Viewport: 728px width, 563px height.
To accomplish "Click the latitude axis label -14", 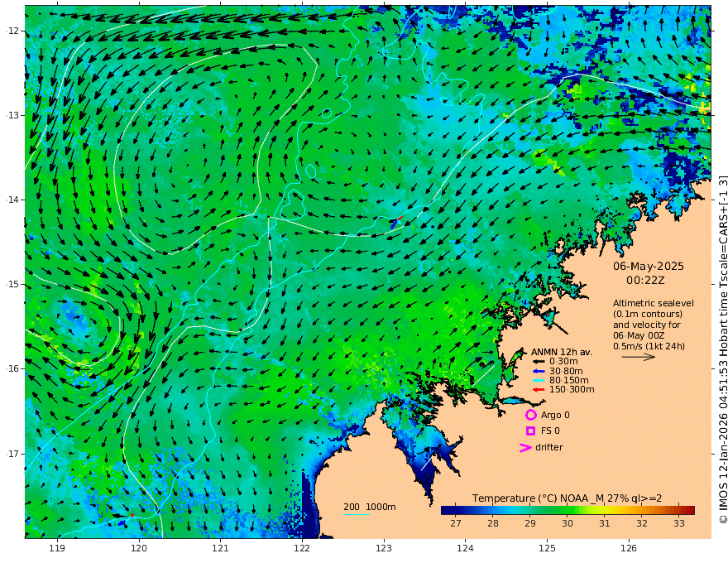I will click(x=12, y=200).
